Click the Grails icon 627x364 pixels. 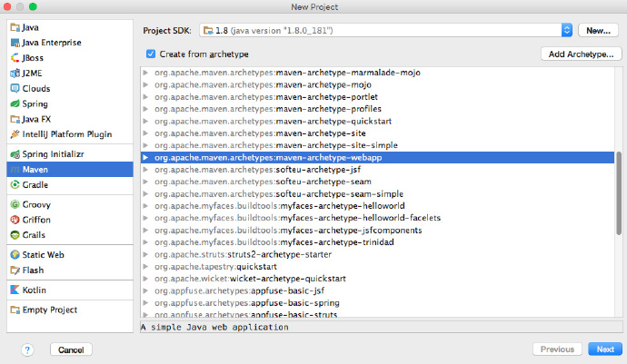(x=15, y=235)
